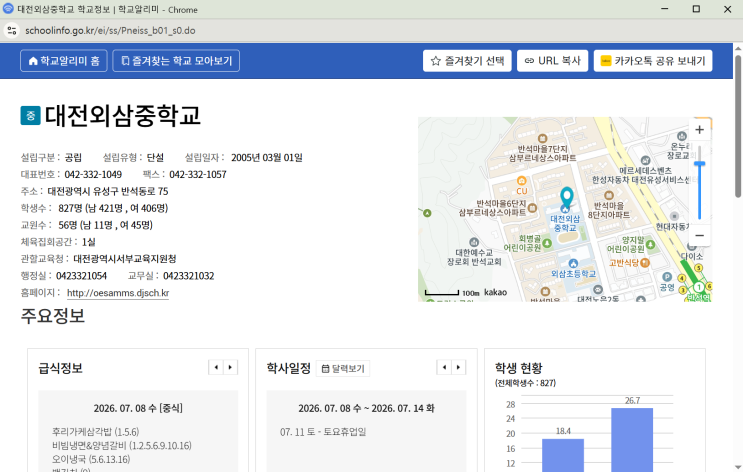743x472 pixels.
Task: Click the 외삼초등학교 marker on map
Action: point(573,263)
